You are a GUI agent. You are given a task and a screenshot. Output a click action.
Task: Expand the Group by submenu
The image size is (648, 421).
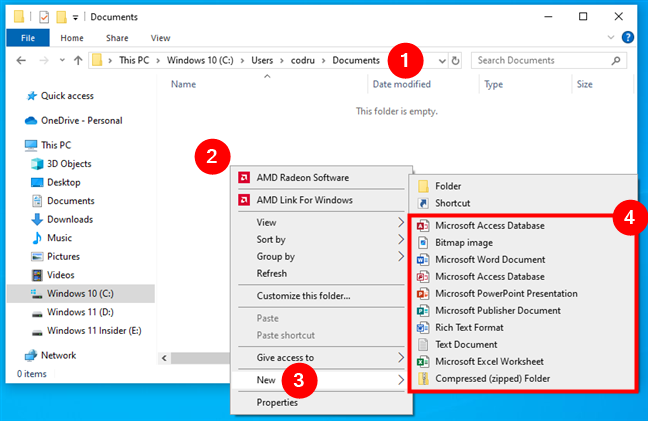tap(321, 257)
